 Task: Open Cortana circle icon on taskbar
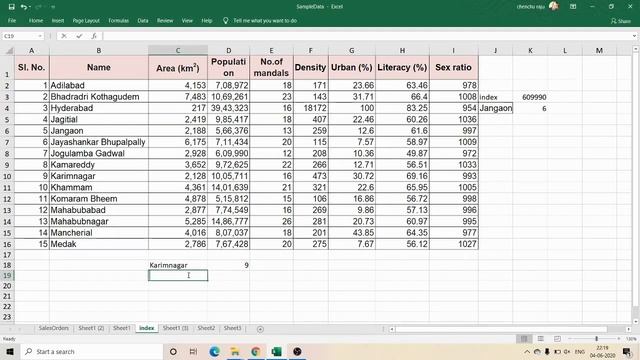pyautogui.click(x=173, y=351)
